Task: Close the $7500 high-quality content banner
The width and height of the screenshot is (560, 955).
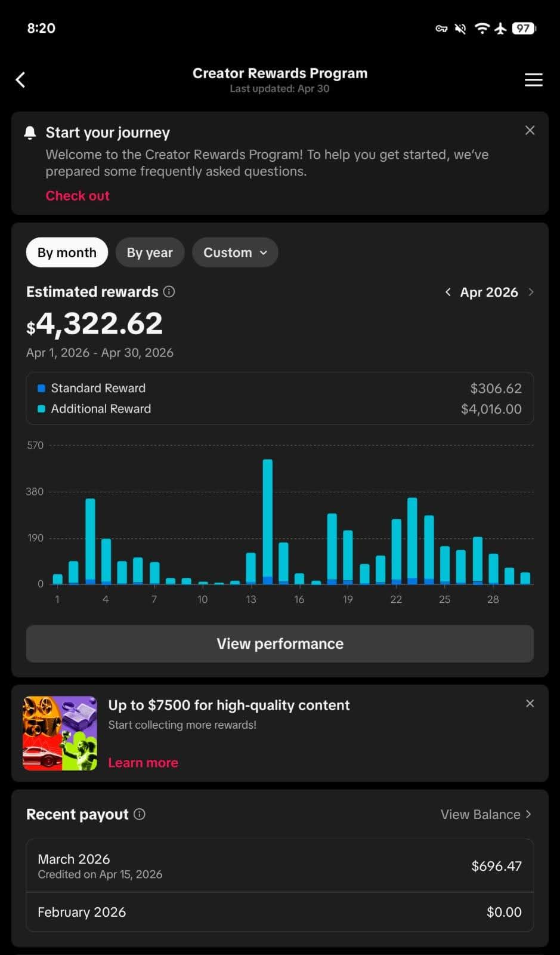Action: click(530, 704)
